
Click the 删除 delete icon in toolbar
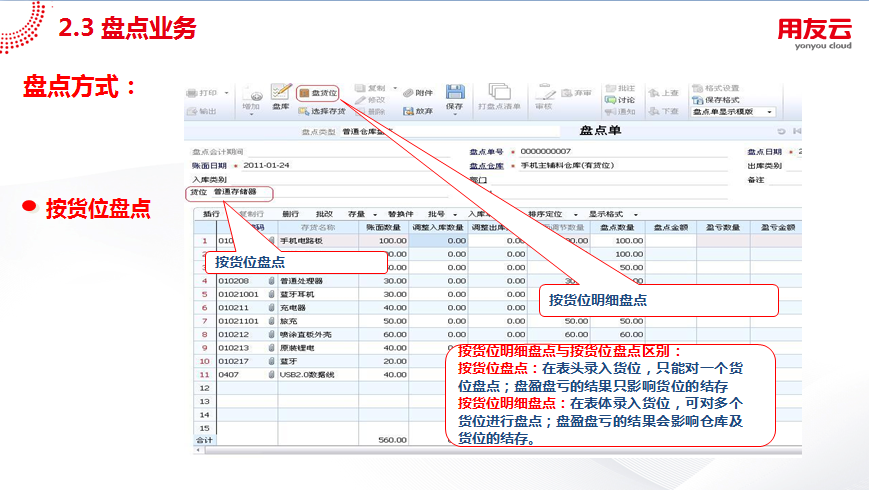pos(360,112)
